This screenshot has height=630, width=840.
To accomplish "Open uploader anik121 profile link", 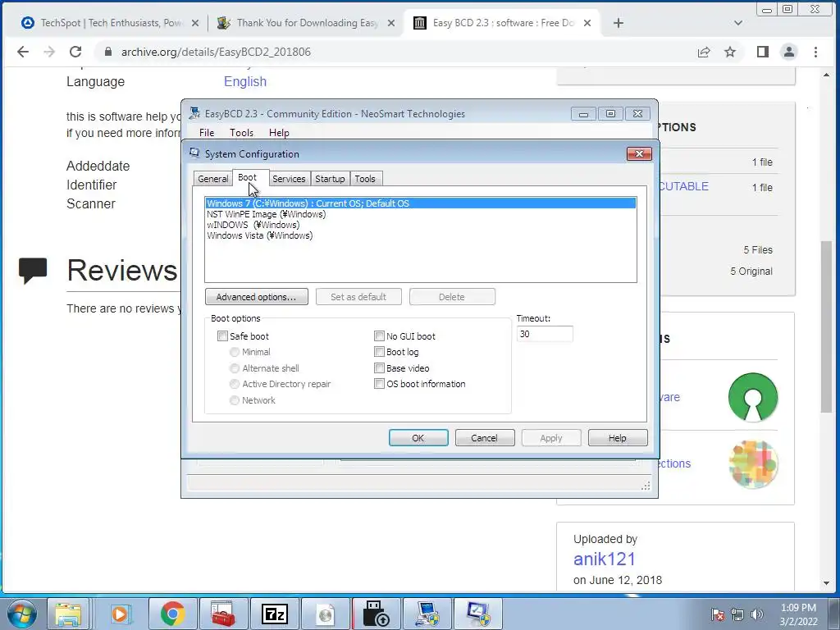I will click(x=605, y=559).
